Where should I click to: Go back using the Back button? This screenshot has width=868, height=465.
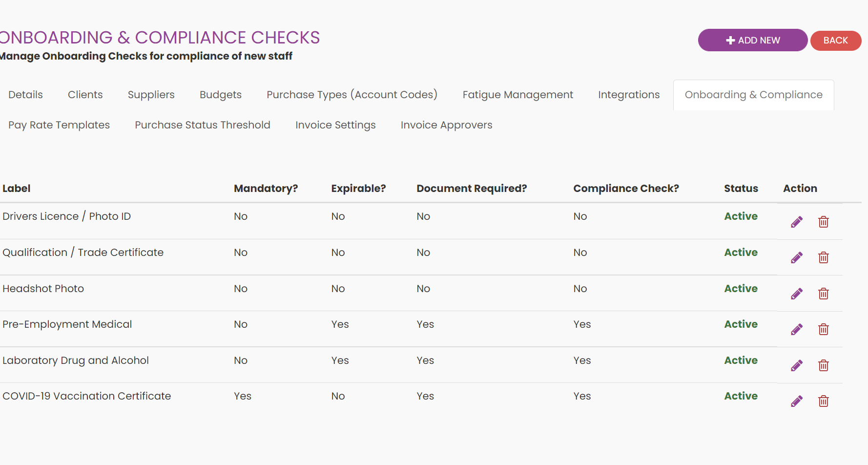[836, 41]
